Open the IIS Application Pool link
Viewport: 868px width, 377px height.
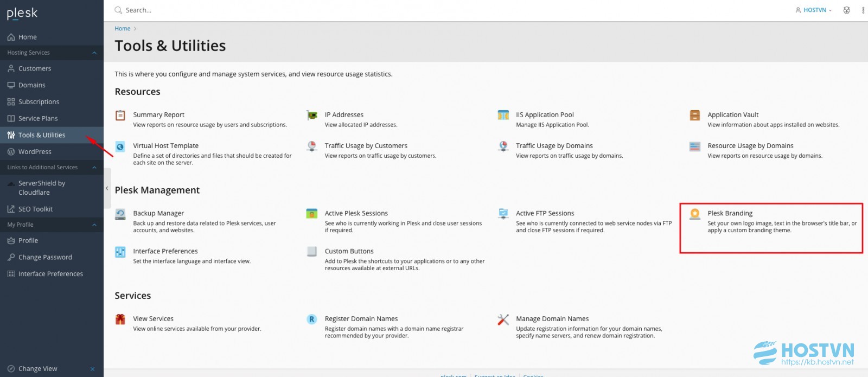[x=545, y=115]
